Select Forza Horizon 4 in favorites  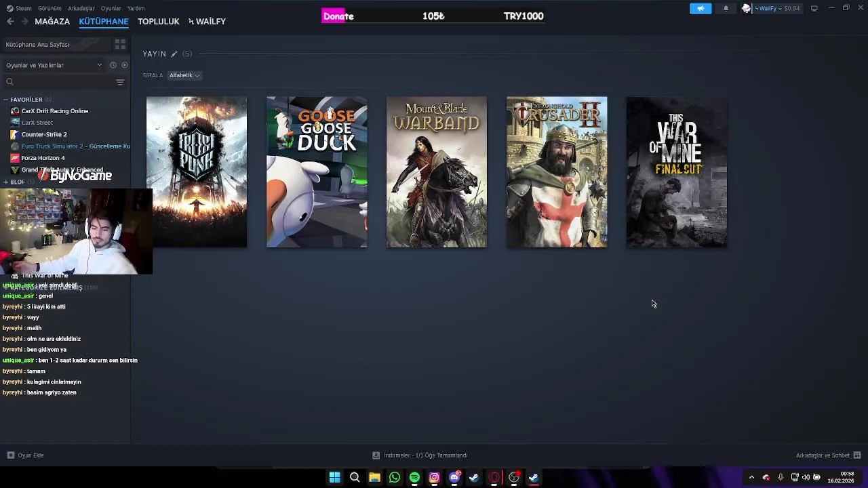click(43, 158)
